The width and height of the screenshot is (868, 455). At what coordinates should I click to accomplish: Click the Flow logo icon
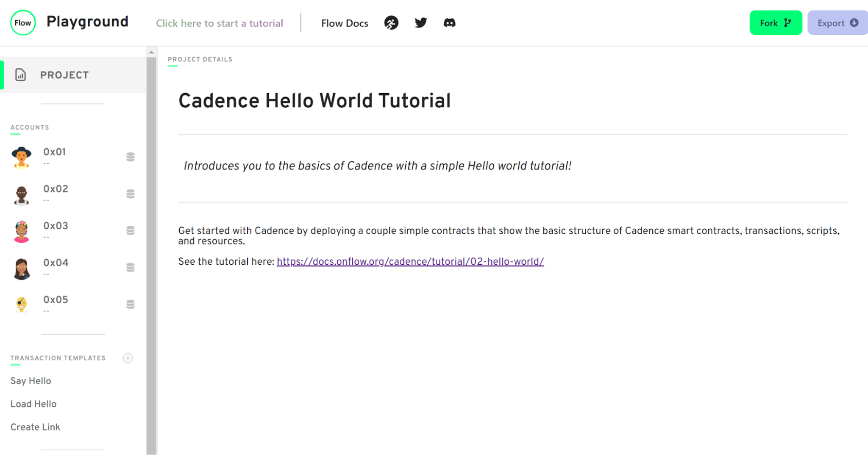coord(22,22)
